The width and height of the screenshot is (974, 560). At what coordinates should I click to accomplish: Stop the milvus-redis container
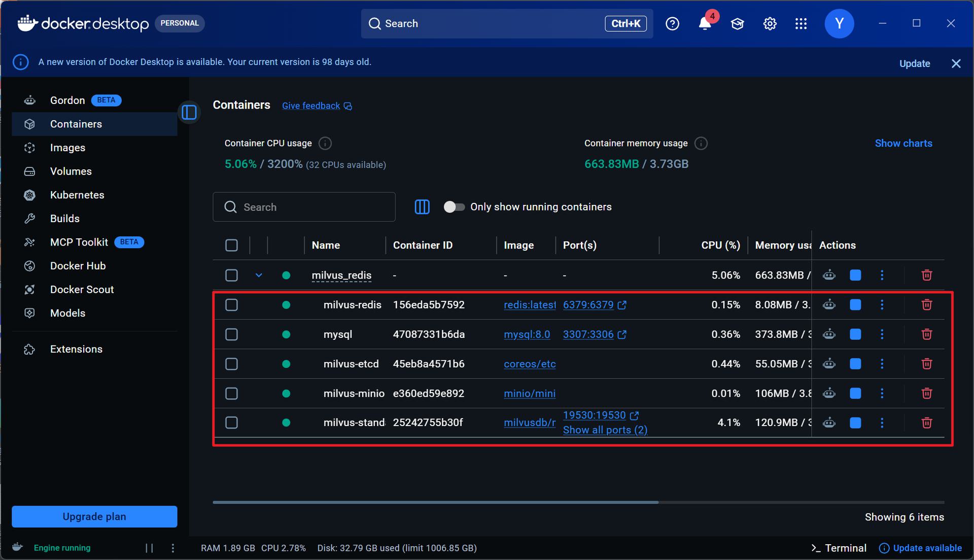click(855, 304)
